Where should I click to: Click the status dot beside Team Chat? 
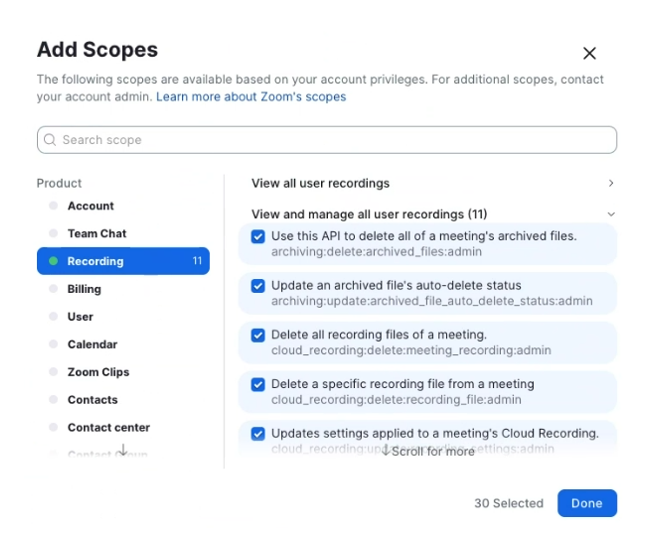click(x=53, y=233)
